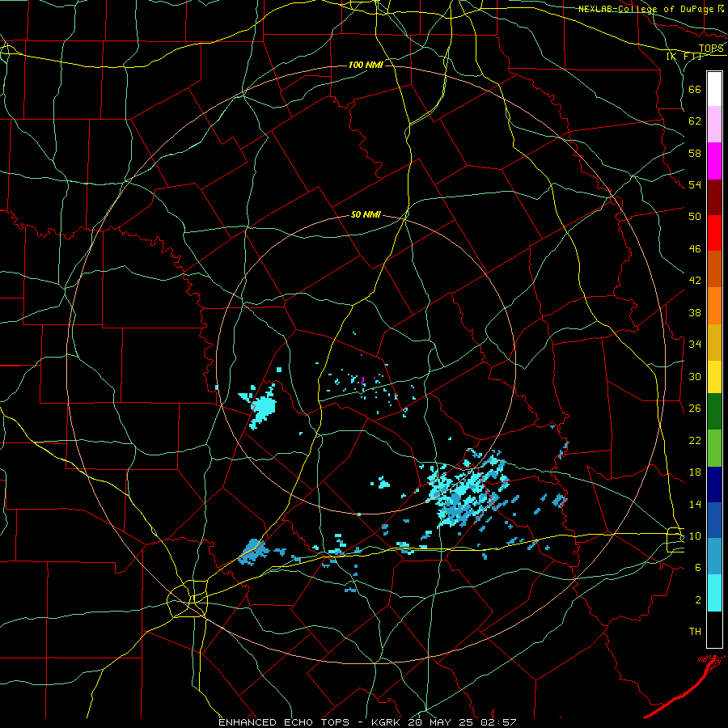Select the dark green legend swatch
The image size is (728, 728).
(714, 412)
